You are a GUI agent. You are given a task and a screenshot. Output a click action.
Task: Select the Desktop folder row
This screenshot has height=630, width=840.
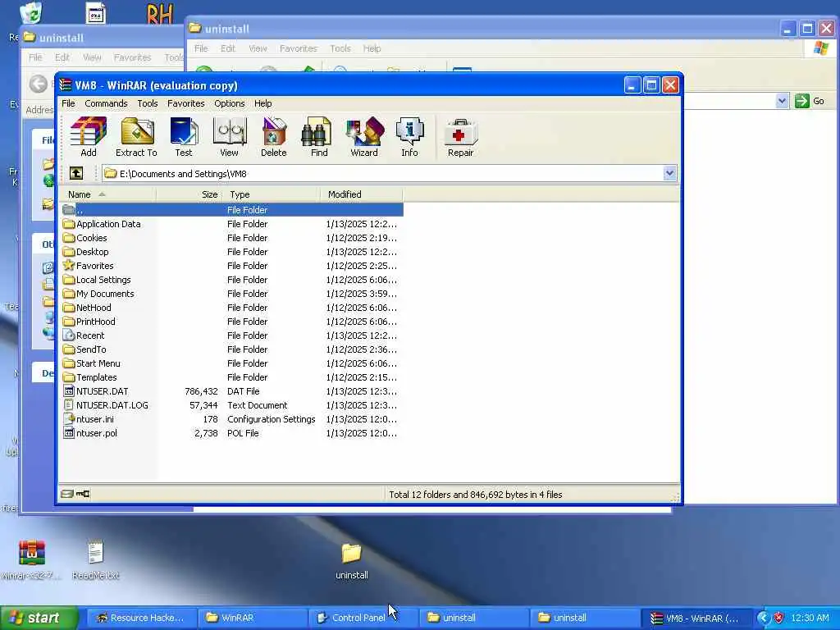point(232,252)
